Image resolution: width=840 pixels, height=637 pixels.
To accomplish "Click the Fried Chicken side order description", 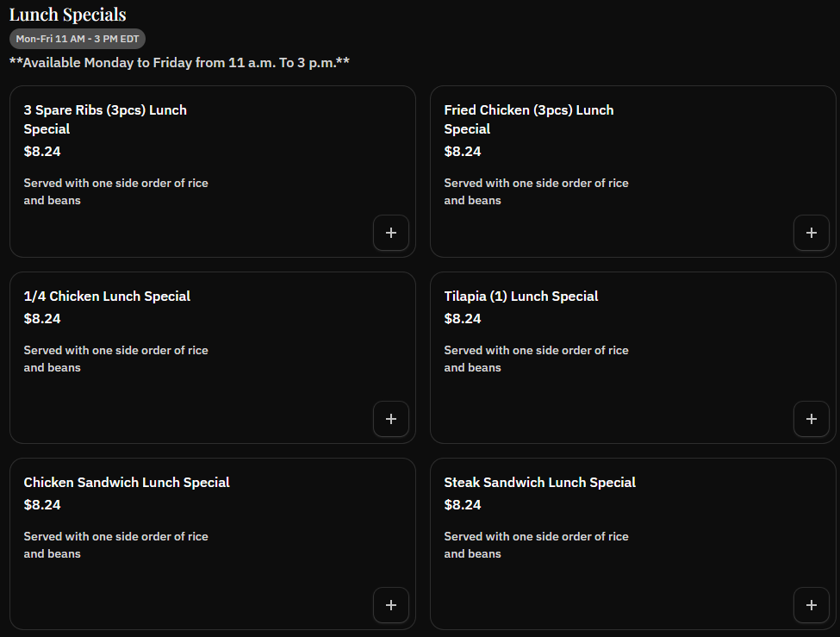I will (x=536, y=191).
